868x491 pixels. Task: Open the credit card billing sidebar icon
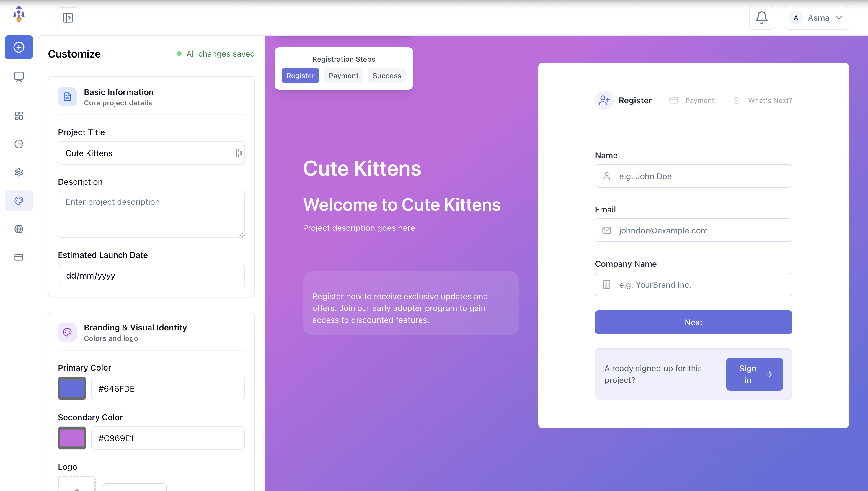click(19, 257)
